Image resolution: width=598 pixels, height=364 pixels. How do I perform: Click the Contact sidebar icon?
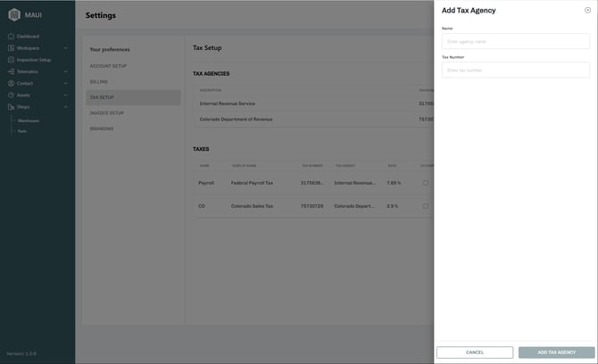click(x=11, y=83)
